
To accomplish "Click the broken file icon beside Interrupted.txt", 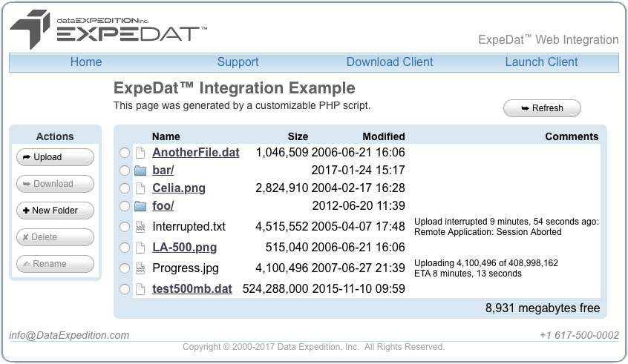I will [x=140, y=227].
